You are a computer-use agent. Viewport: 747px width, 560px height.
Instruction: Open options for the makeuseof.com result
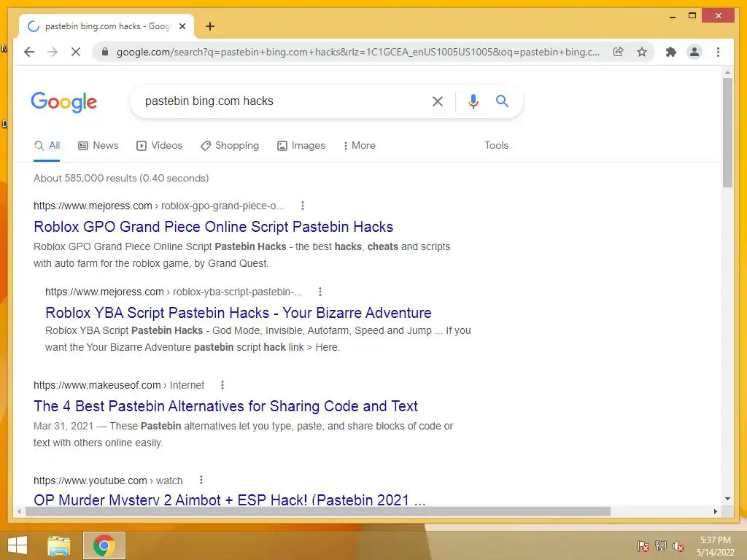pyautogui.click(x=222, y=385)
